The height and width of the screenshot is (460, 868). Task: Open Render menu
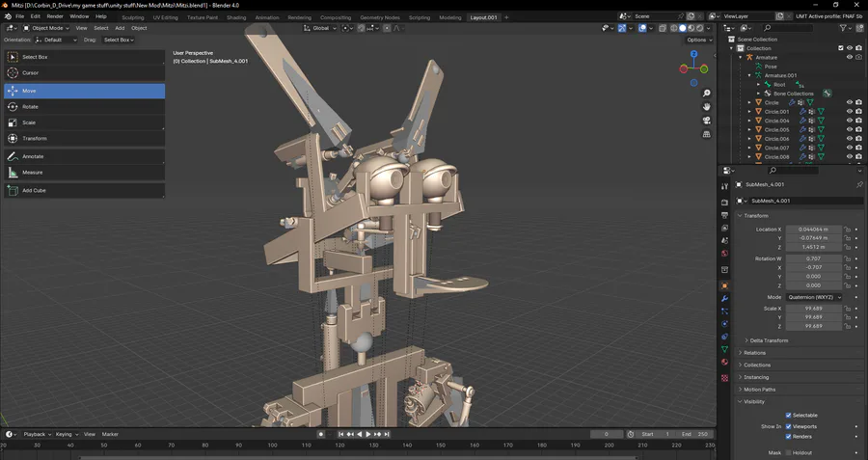[55, 16]
